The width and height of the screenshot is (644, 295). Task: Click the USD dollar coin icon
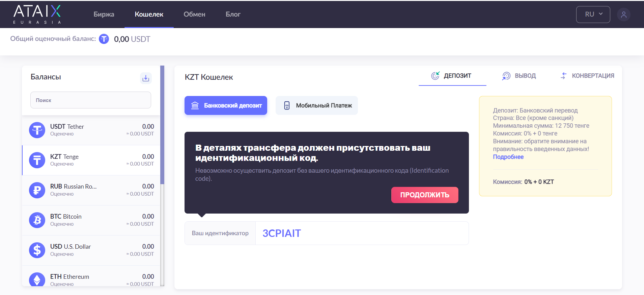37,250
